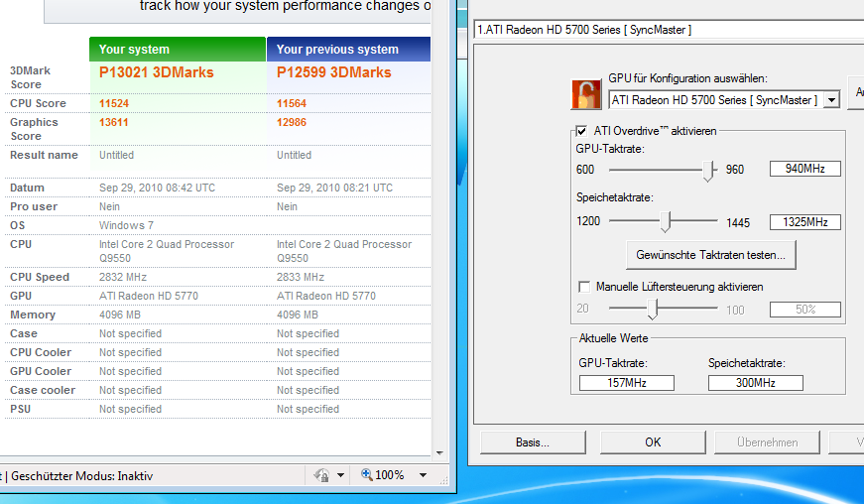This screenshot has width=864, height=504.
Task: Click the P13021 3DMarks score
Action: click(x=157, y=72)
